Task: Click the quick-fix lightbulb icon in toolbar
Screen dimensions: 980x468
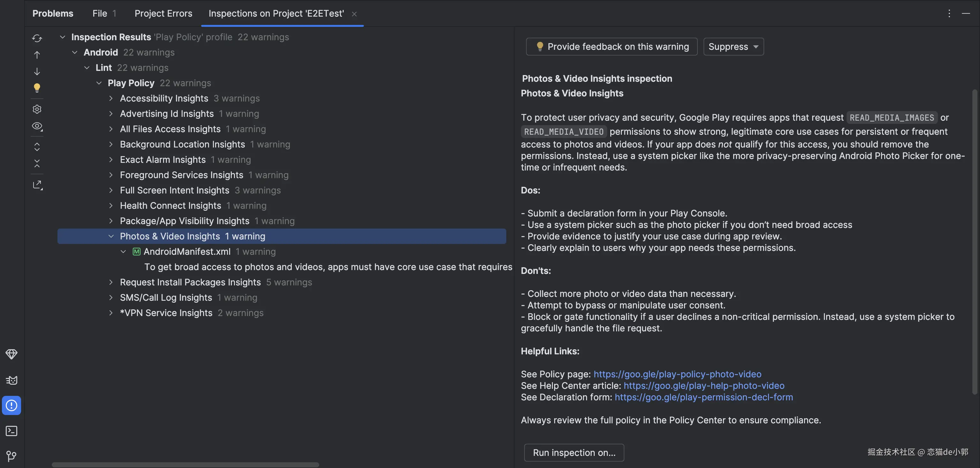Action: pos(37,88)
